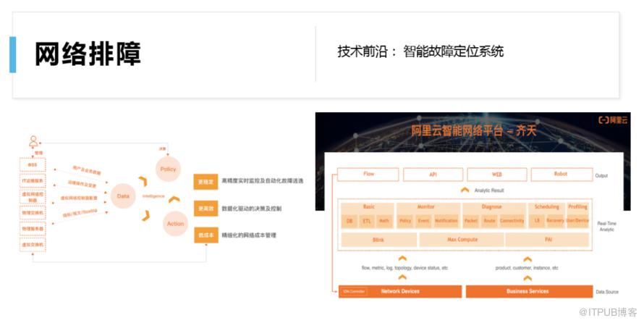Click the Blink engine block
Image resolution: width=644 pixels, height=323 pixels.
[x=378, y=240]
